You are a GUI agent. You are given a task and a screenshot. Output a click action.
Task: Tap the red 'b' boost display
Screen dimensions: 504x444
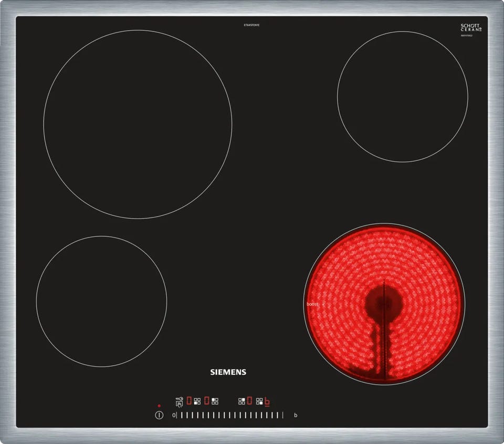pos(267,401)
